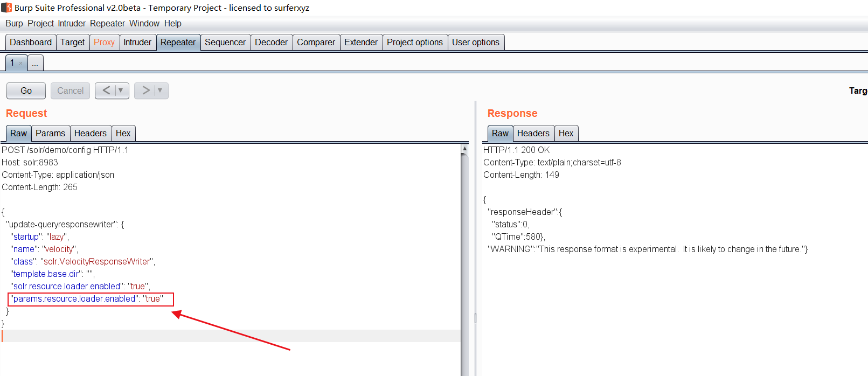Click the Request panel heading
The height and width of the screenshot is (376, 868).
coord(26,113)
